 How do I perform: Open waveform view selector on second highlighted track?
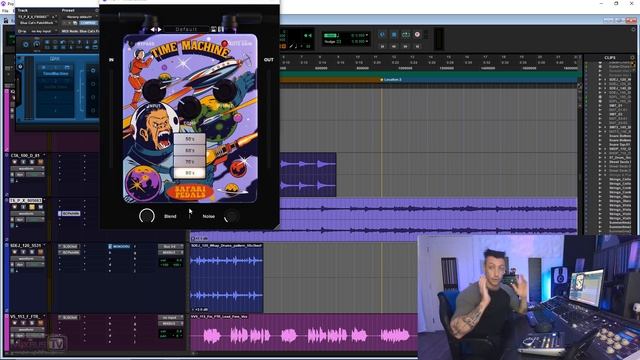click(x=27, y=213)
